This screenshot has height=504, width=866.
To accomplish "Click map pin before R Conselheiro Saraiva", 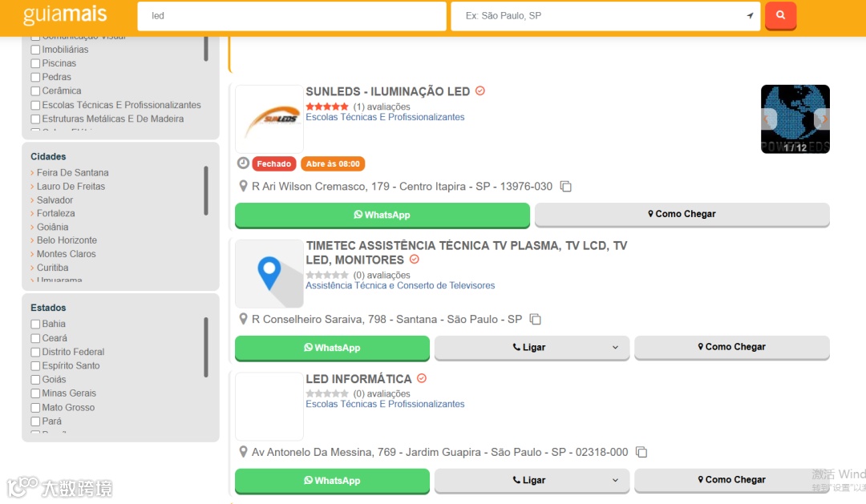I will [242, 319].
